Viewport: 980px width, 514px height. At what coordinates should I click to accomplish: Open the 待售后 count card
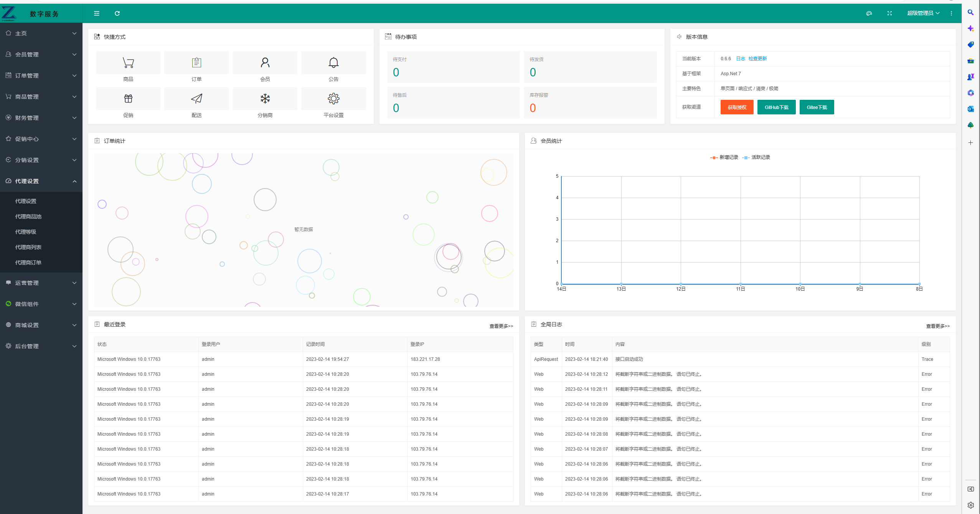point(453,103)
